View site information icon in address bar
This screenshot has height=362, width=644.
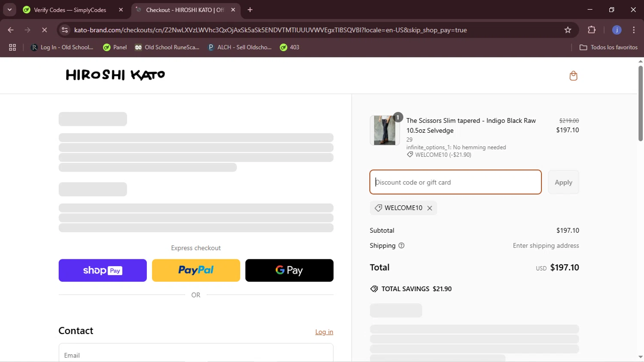pyautogui.click(x=65, y=30)
